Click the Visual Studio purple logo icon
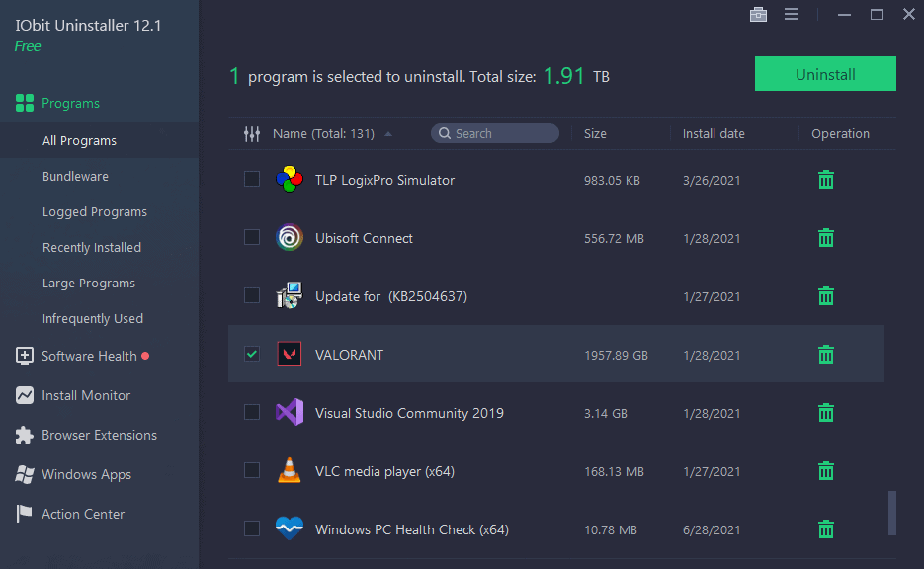Viewport: 924px width, 569px height. point(290,412)
